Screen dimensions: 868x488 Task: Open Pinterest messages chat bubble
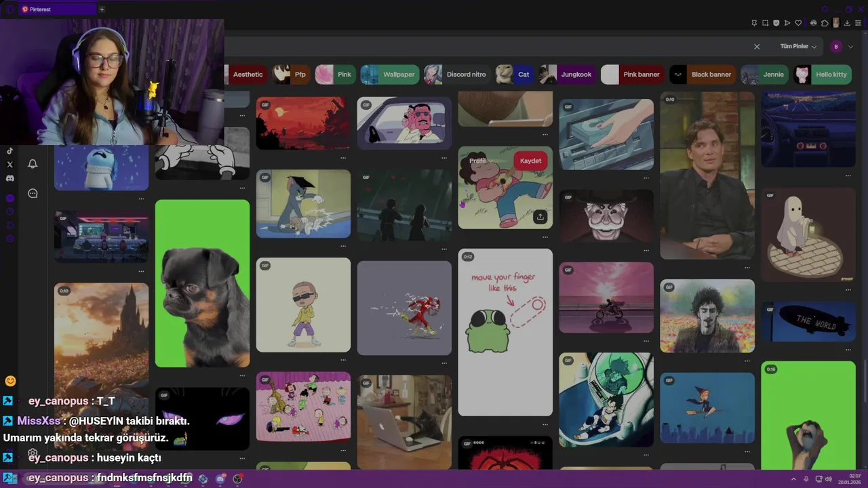pos(33,193)
